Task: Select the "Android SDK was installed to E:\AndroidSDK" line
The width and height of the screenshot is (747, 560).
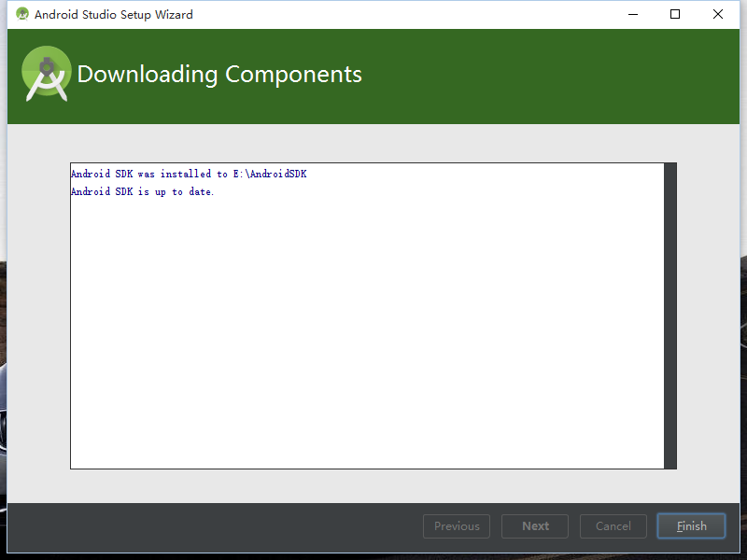Action: tap(189, 174)
